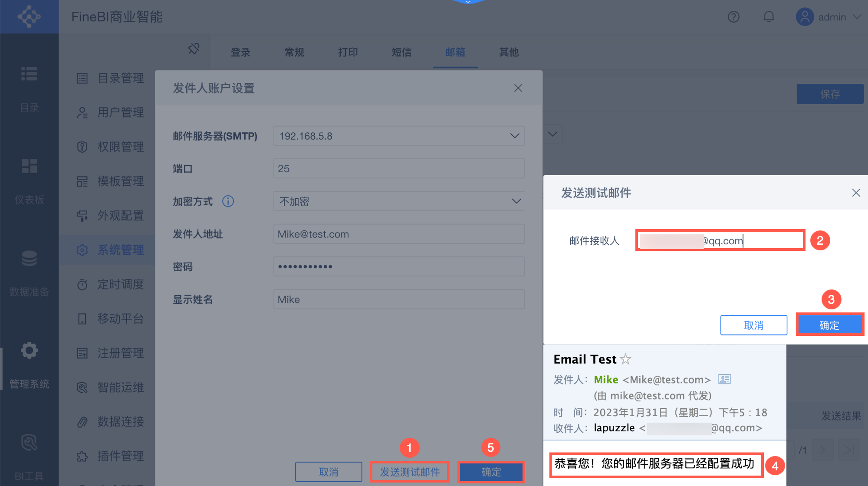The image size is (868, 486).
Task: Click the pin icon above the sidebar menu
Action: (194, 49)
